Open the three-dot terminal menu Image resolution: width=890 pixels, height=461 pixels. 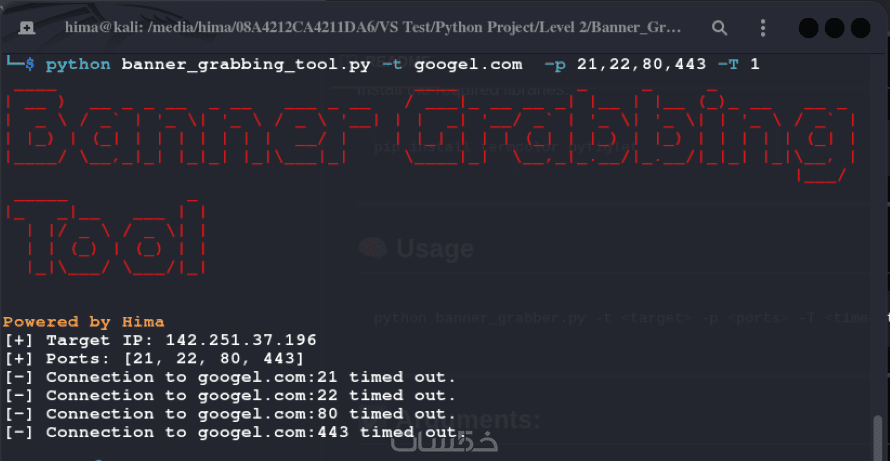tap(763, 27)
